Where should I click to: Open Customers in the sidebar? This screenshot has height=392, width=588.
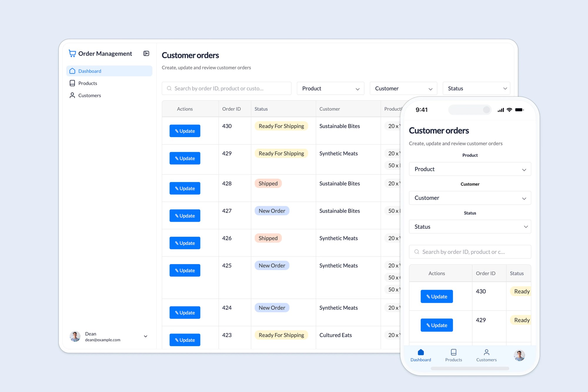(x=109, y=95)
